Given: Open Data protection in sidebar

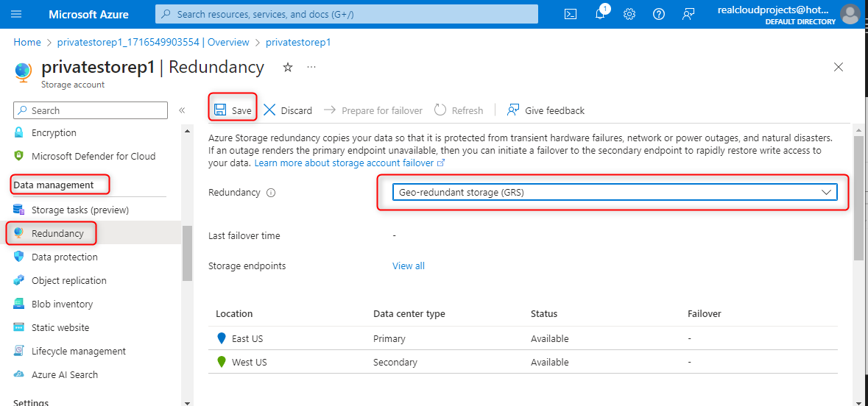Looking at the screenshot, I should [64, 257].
